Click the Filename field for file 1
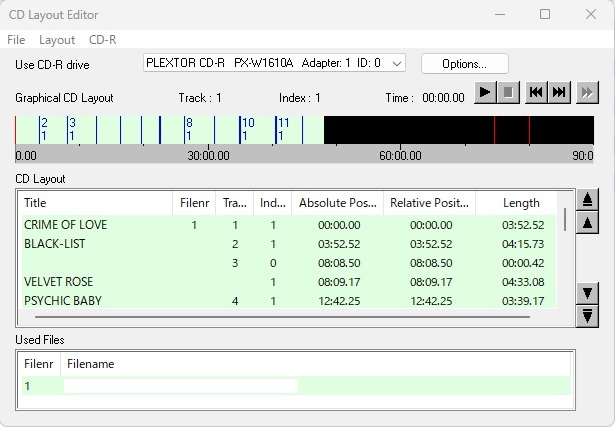 (x=180, y=386)
